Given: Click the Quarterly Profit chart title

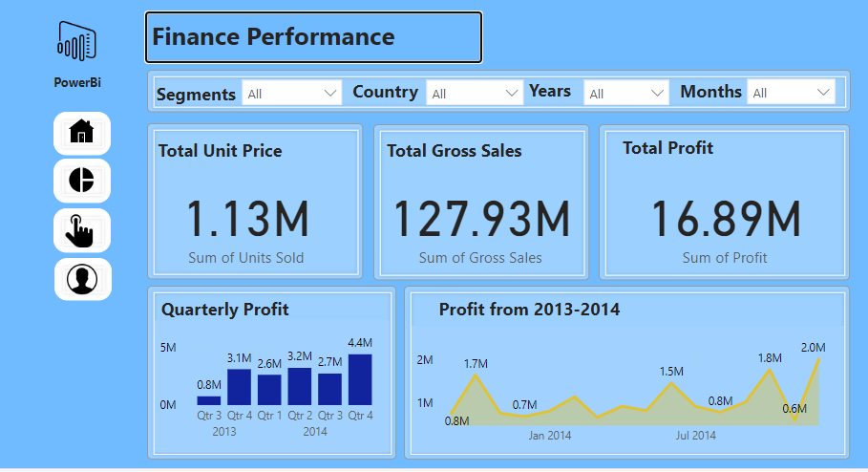Looking at the screenshot, I should [225, 310].
